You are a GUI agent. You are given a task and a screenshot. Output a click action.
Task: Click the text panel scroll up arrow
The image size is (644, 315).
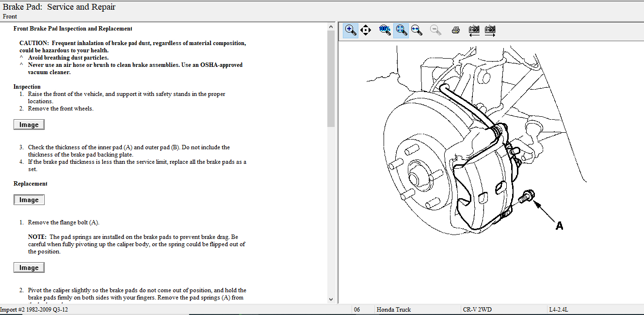[331, 27]
